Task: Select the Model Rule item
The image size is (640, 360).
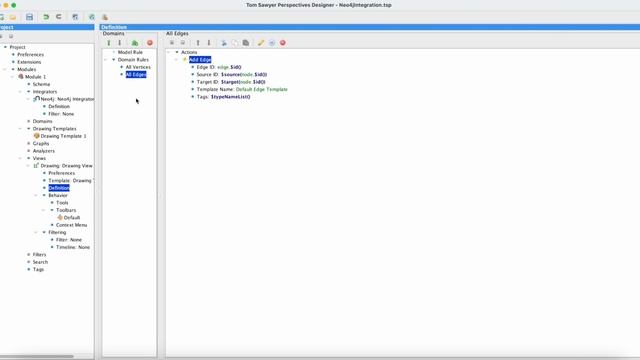Action: tap(130, 52)
